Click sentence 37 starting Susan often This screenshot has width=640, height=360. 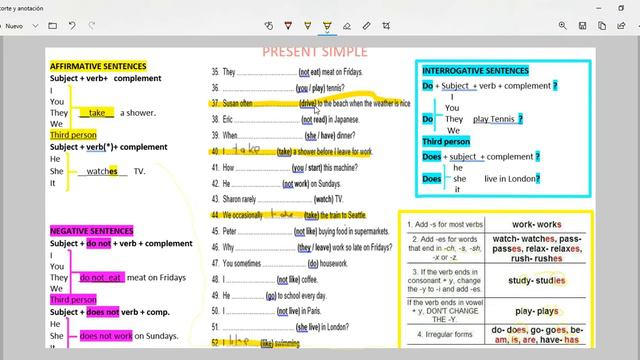tap(311, 103)
